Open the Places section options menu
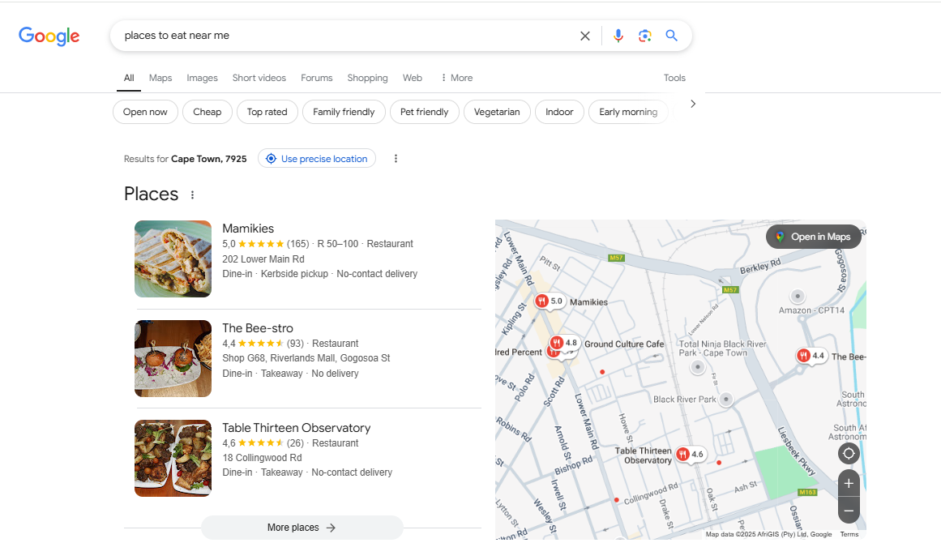Screen dimensions: 941x560 (x=192, y=195)
